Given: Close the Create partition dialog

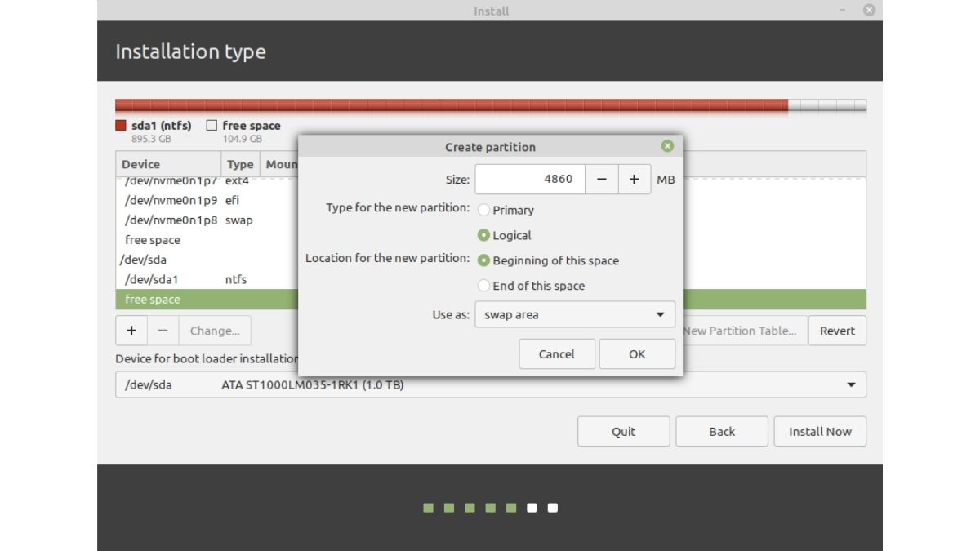Looking at the screenshot, I should 667,145.
